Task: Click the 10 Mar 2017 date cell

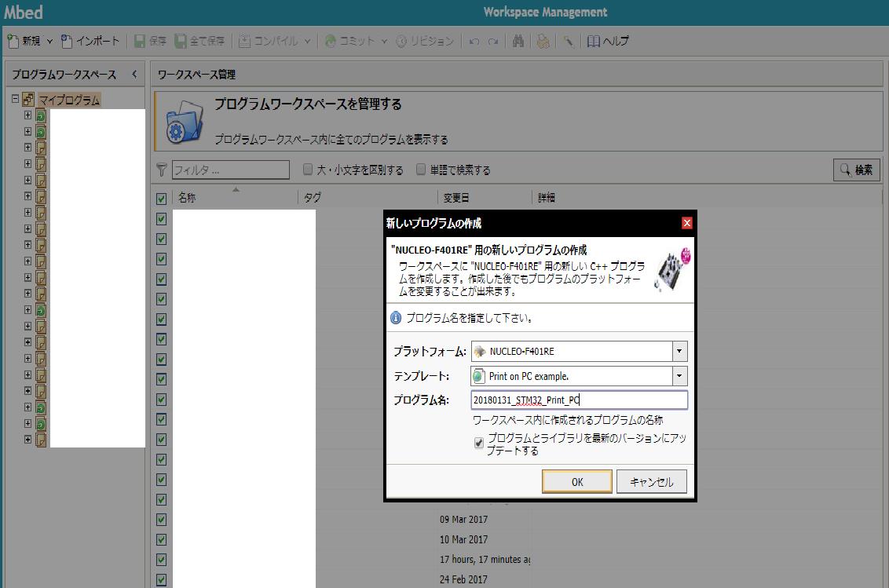Action: coord(463,539)
